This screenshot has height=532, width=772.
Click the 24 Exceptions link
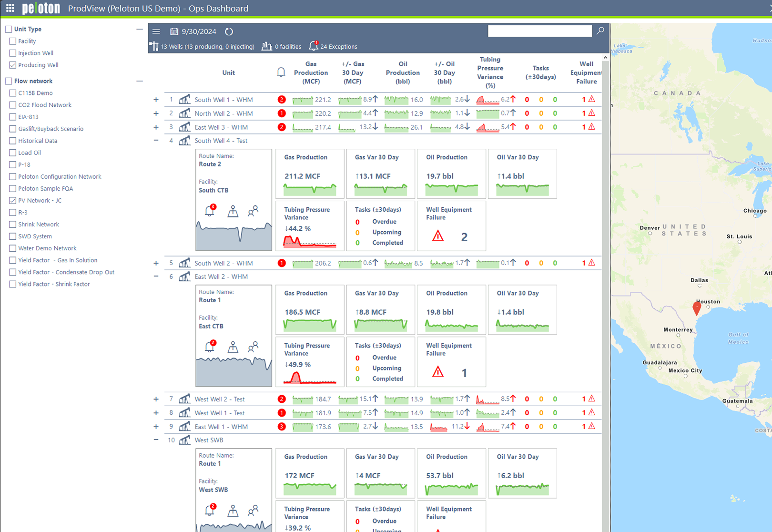pos(339,46)
